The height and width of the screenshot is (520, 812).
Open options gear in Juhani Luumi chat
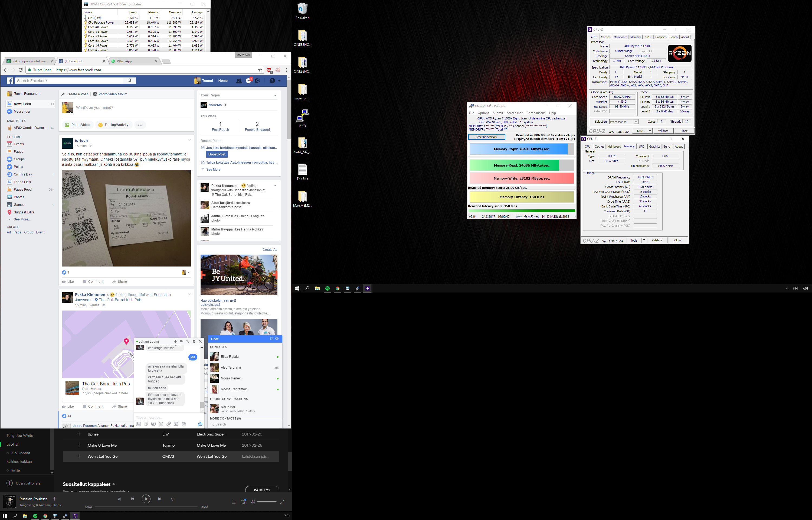194,341
